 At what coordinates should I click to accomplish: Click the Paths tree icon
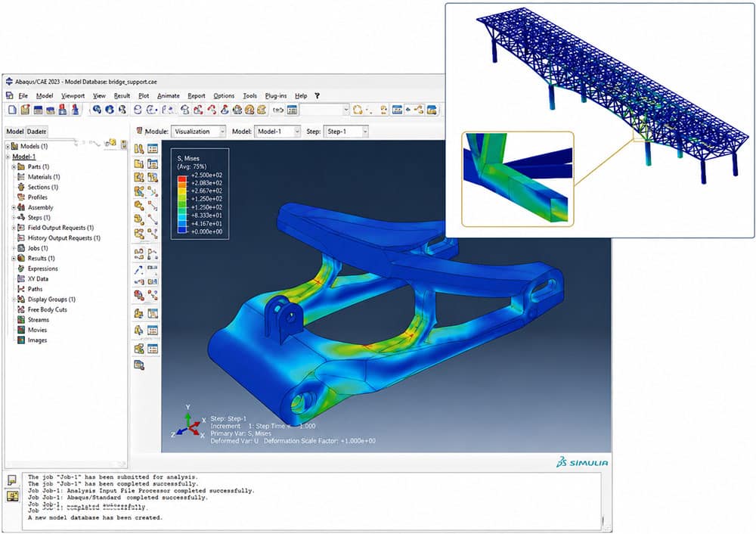[21, 289]
